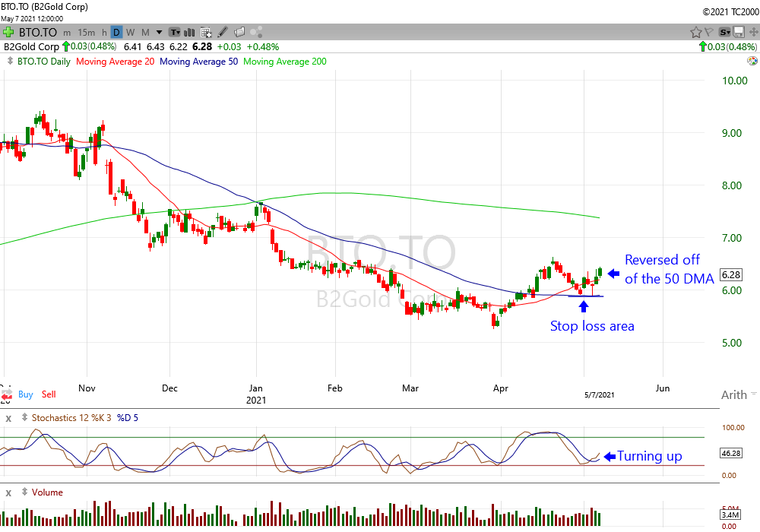
Task: Click the bold 6.28 last price
Action: click(202, 47)
